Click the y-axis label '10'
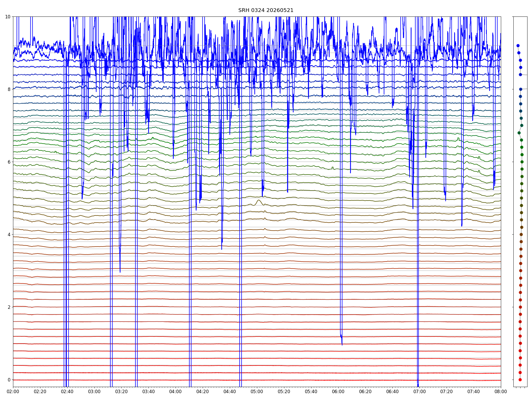Image resolution: width=532 pixels, height=399 pixels. coord(8,17)
